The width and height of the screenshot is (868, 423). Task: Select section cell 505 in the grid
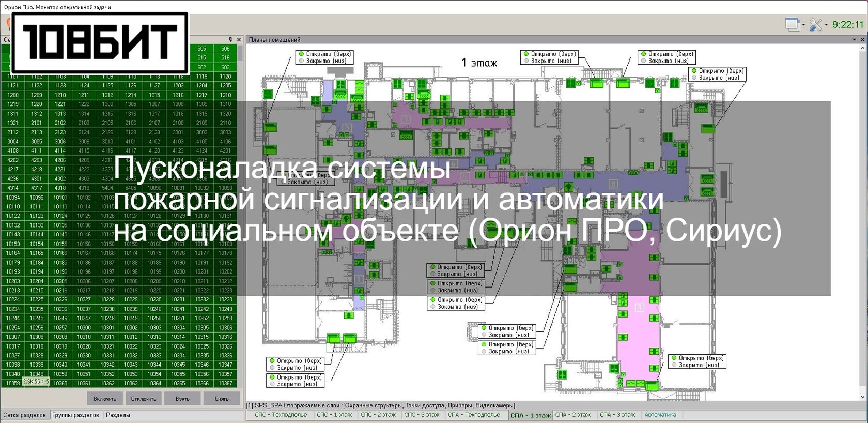[202, 49]
